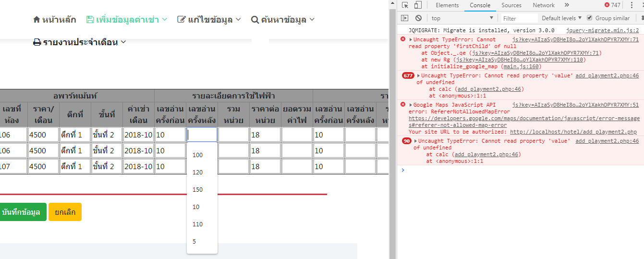Viewport: 644px width, 259px height.
Task: Expand the firstChild TypeError message
Action: 411,40
